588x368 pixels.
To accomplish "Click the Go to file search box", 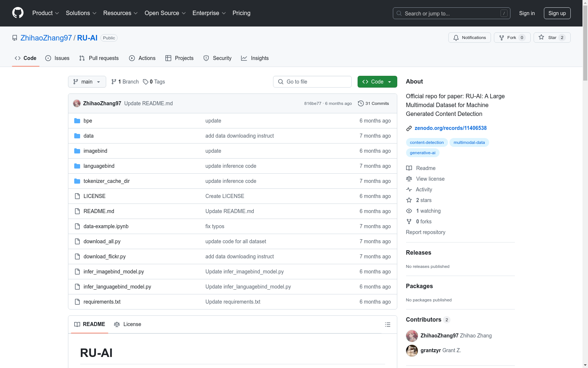I will coord(312,82).
